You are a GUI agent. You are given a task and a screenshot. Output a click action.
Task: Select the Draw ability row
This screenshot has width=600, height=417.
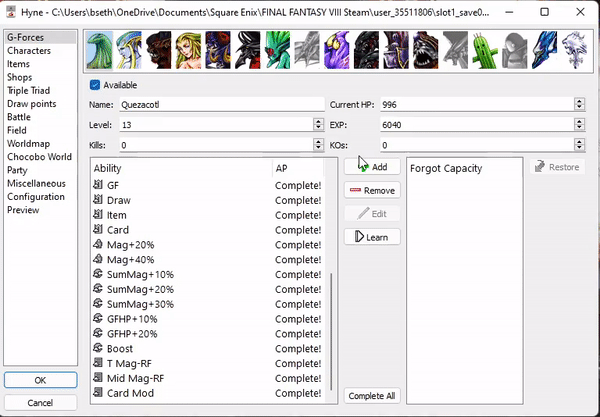click(208, 200)
